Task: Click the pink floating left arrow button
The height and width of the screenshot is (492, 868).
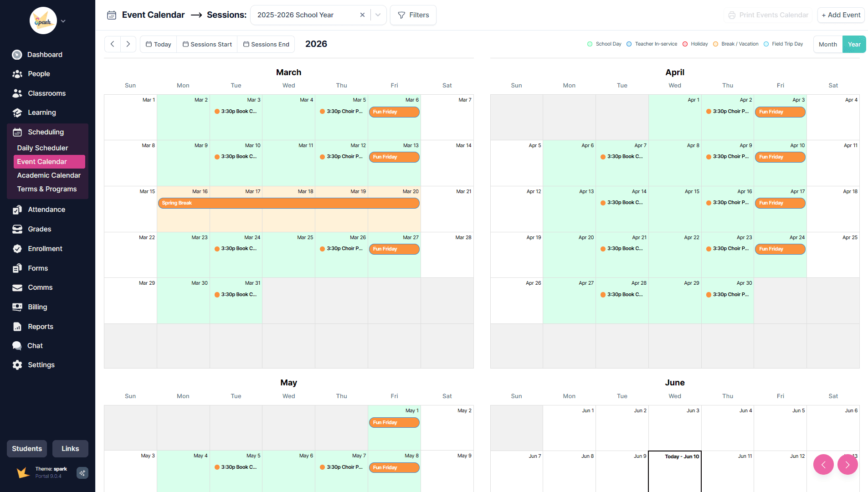Action: (823, 465)
